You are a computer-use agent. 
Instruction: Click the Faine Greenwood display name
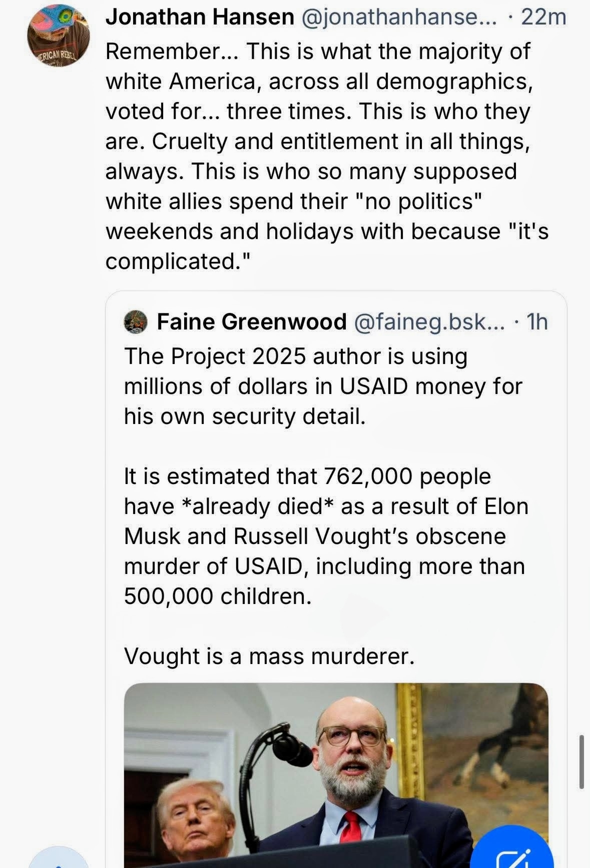(x=252, y=321)
